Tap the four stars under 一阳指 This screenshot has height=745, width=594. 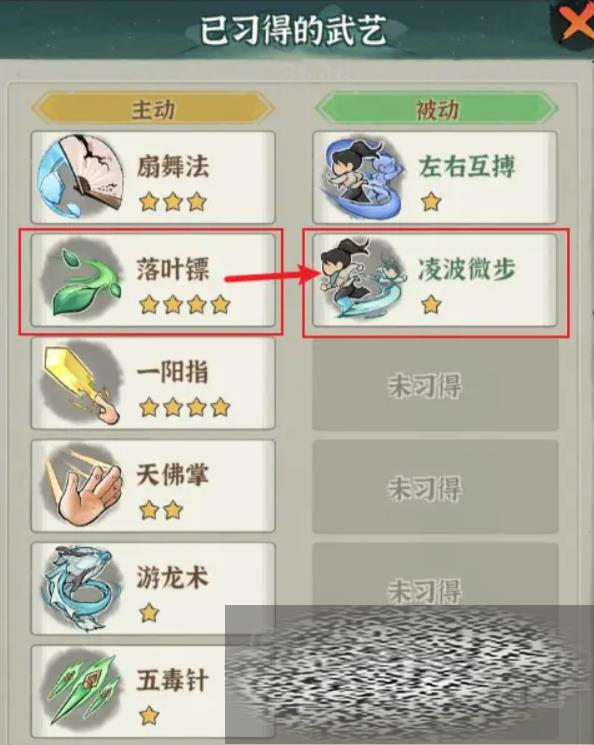coord(185,407)
